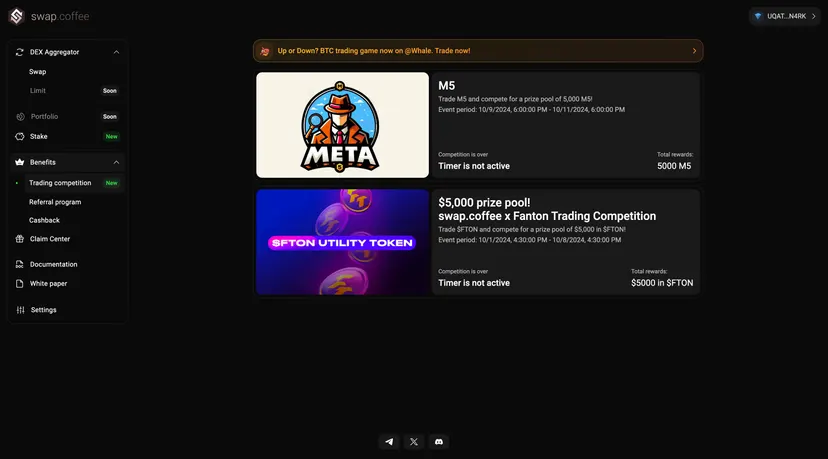This screenshot has width=828, height=459.
Task: Open the $FTON UTILITY TOKEN thumbnail
Action: [x=342, y=242]
